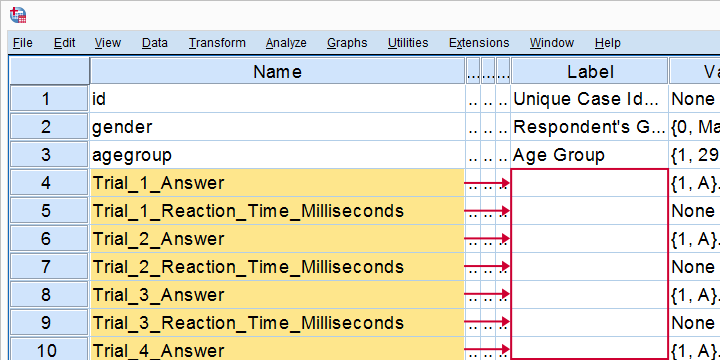This screenshot has height=360, width=720.
Task: Select row header number 7
Action: [49, 267]
